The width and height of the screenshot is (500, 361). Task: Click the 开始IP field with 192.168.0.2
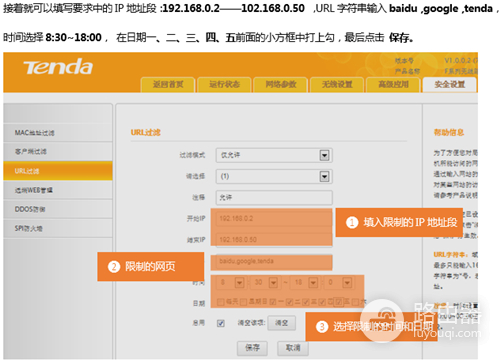coord(274,219)
